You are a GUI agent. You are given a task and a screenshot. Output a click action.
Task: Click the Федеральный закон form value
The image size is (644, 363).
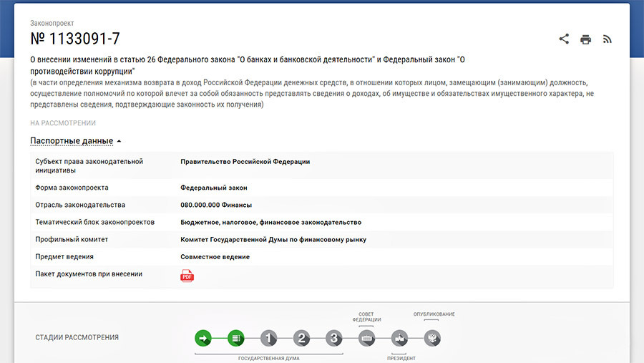click(213, 188)
